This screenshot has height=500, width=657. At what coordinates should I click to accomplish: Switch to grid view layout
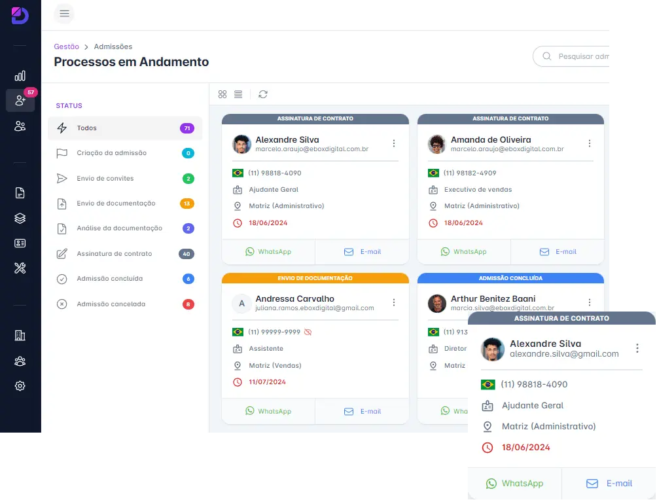pyautogui.click(x=222, y=94)
